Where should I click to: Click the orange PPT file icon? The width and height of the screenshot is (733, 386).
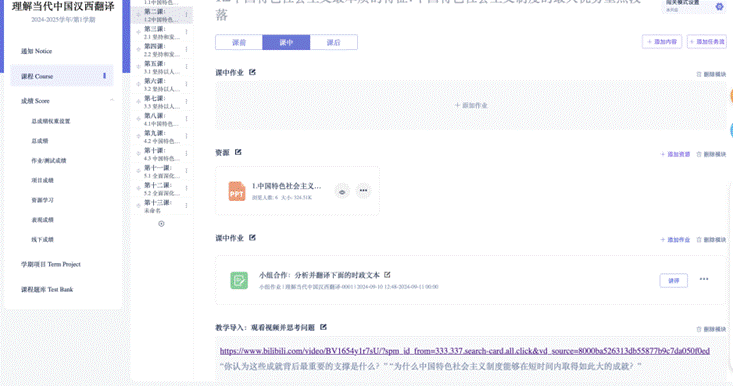point(237,192)
